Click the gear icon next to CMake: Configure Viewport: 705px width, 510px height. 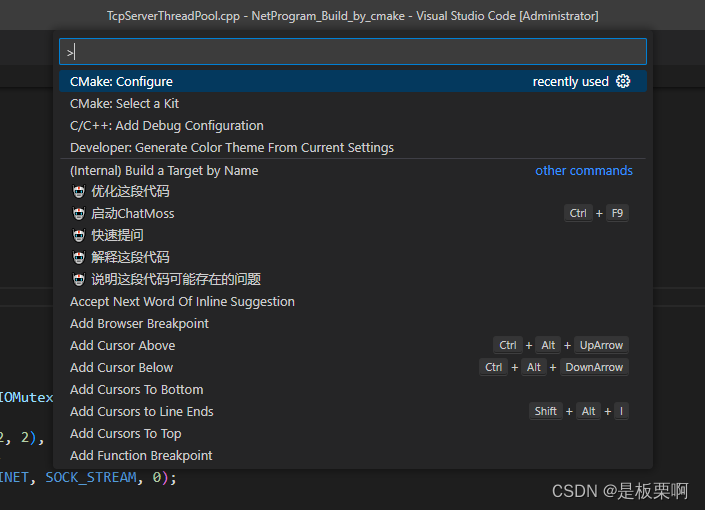pyautogui.click(x=623, y=81)
